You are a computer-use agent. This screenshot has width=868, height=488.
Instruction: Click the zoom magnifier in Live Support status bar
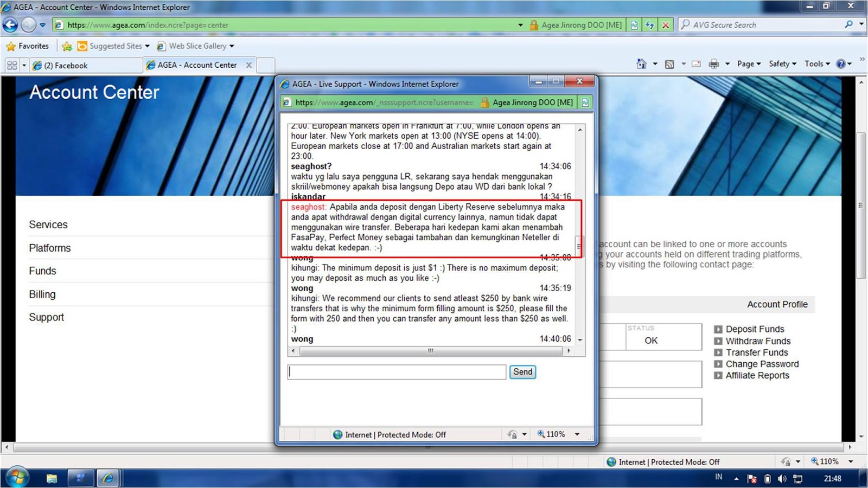click(541, 434)
